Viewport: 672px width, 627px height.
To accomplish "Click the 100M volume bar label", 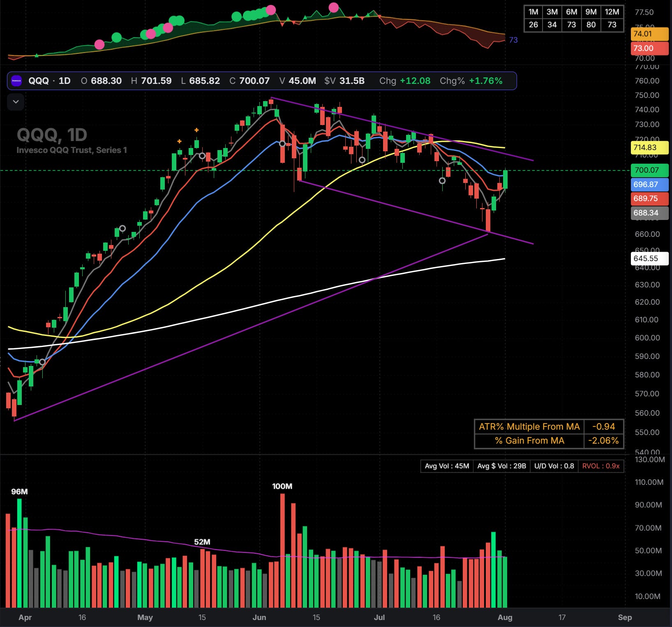I will coord(282,486).
